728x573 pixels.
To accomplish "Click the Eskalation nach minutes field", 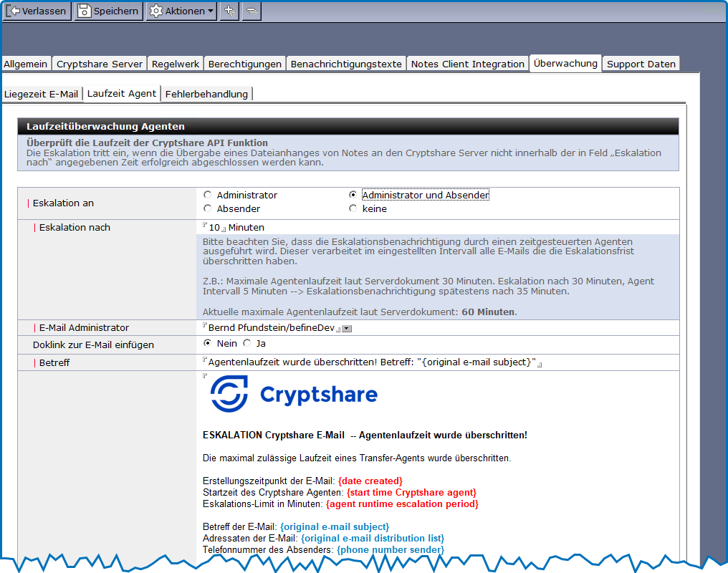I will [x=214, y=227].
